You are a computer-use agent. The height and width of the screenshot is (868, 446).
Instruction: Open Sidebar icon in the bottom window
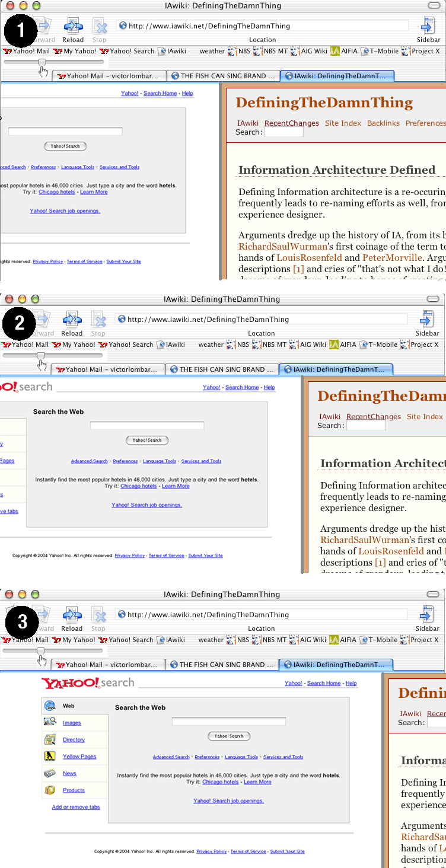coord(426,614)
